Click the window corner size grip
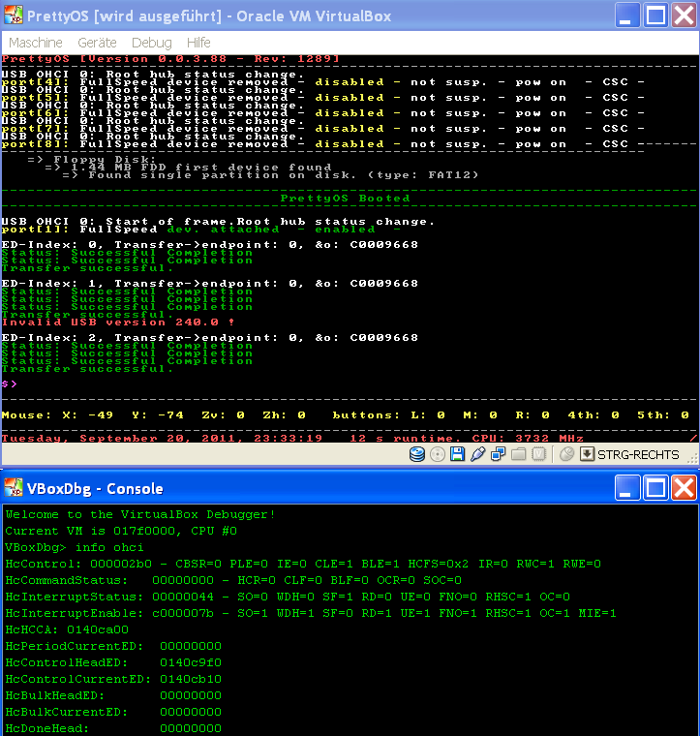This screenshot has width=700, height=736. pyautogui.click(x=692, y=458)
